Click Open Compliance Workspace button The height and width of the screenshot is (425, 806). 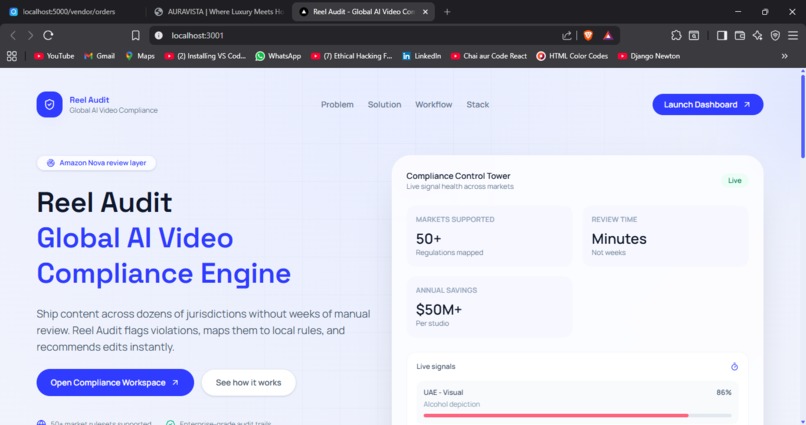tap(115, 382)
